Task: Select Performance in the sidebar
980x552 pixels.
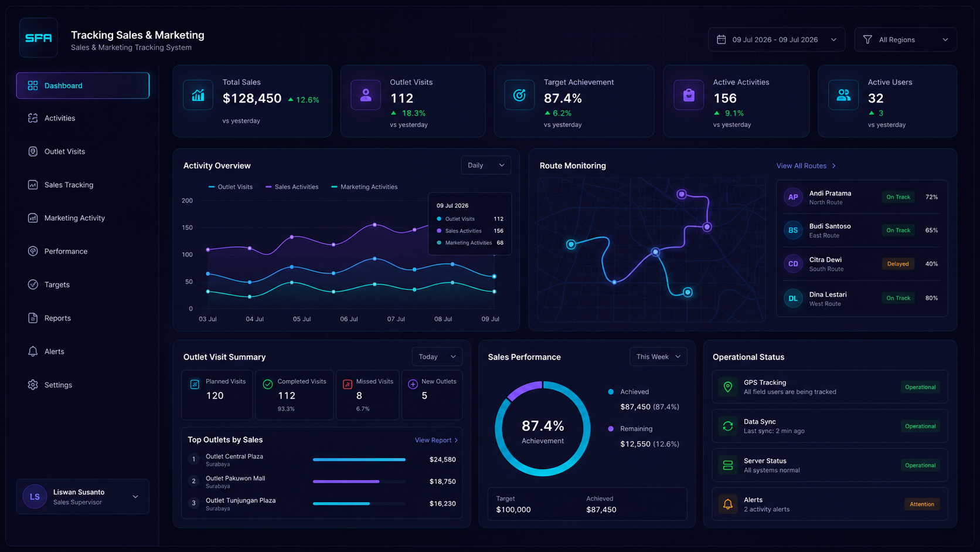Action: tap(83, 251)
